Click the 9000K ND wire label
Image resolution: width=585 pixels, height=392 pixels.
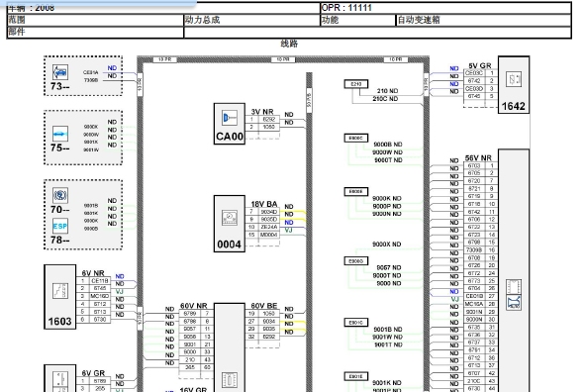pyautogui.click(x=387, y=198)
